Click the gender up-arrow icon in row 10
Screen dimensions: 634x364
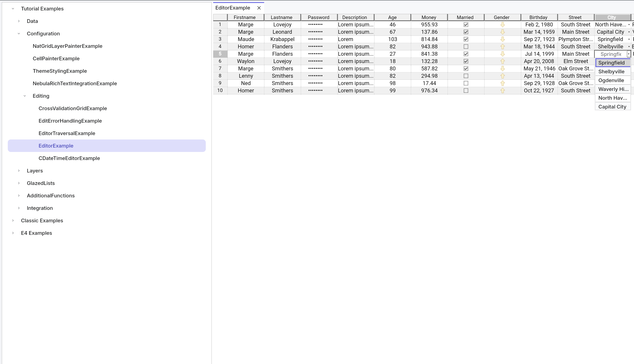pyautogui.click(x=502, y=91)
